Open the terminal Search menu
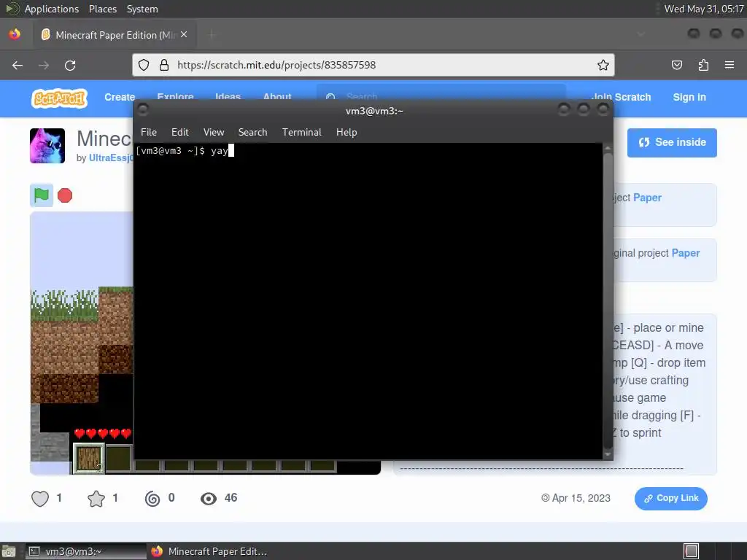Image resolution: width=747 pixels, height=560 pixels. tap(252, 133)
